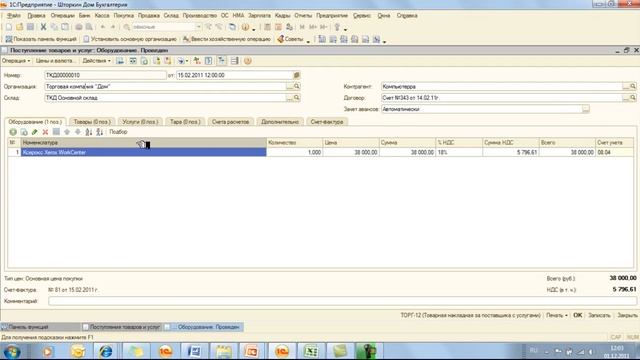Open the Операции menu

click(x=62, y=16)
